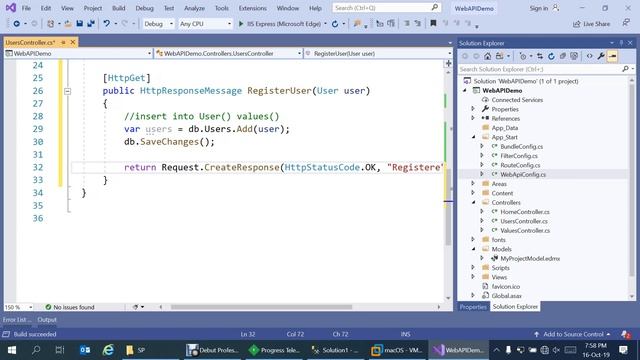The height and width of the screenshot is (360, 640).
Task: Open the Extensions menu
Action: 253,8
